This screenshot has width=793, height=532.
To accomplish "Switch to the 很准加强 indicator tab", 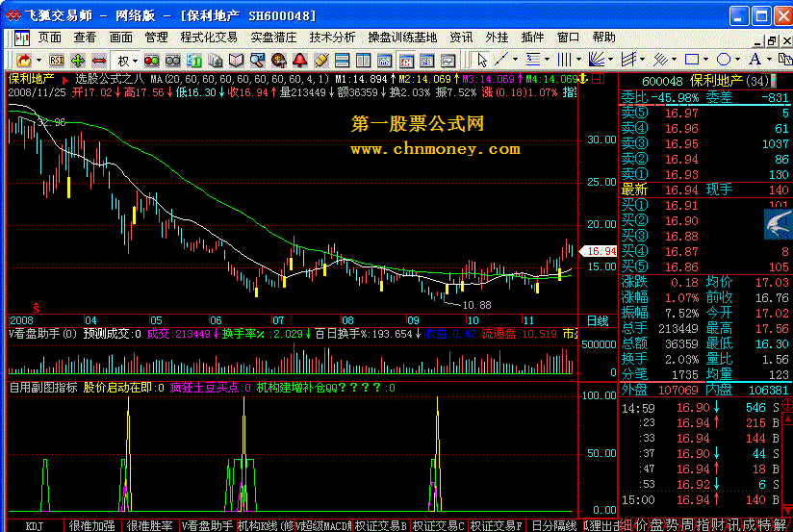I will coord(92,526).
